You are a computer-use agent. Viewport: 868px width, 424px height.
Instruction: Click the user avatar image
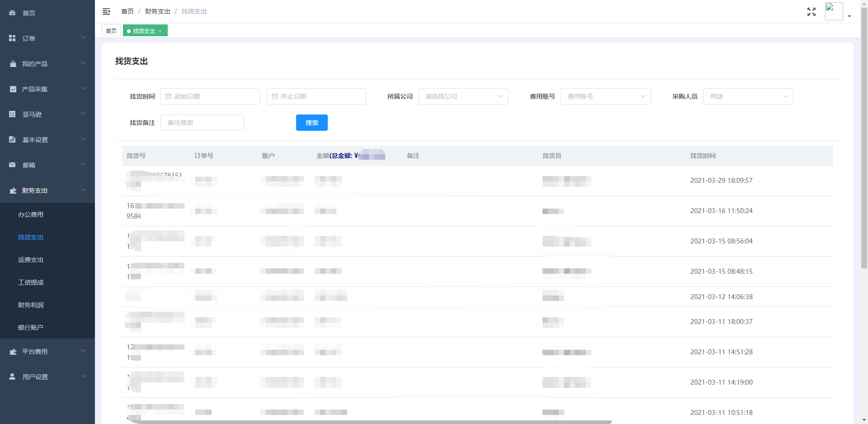pos(833,11)
